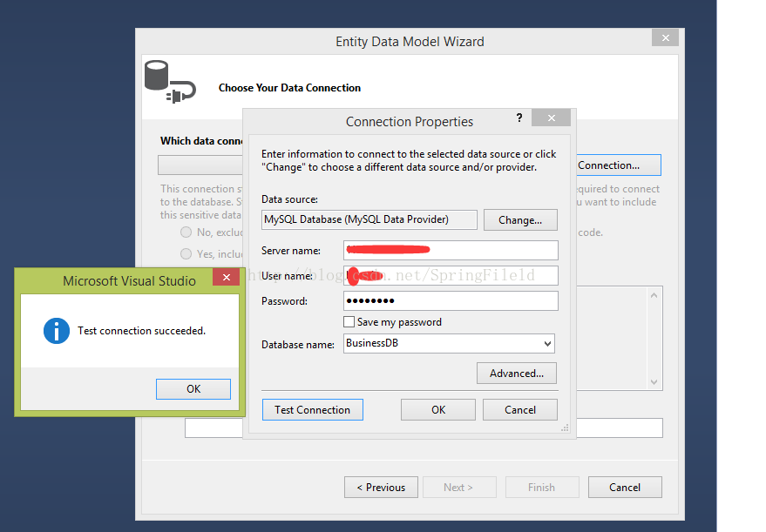Click the Data source field showing MySQL Database
766x532 pixels.
coord(369,219)
